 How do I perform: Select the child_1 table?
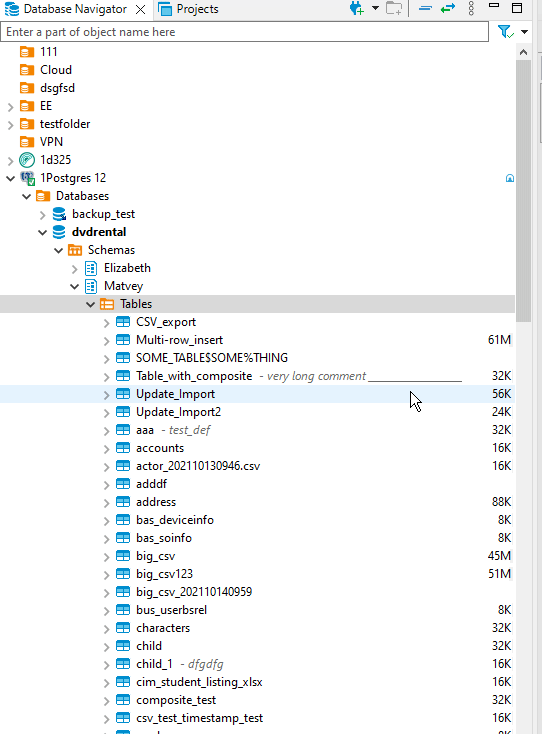[x=154, y=664]
